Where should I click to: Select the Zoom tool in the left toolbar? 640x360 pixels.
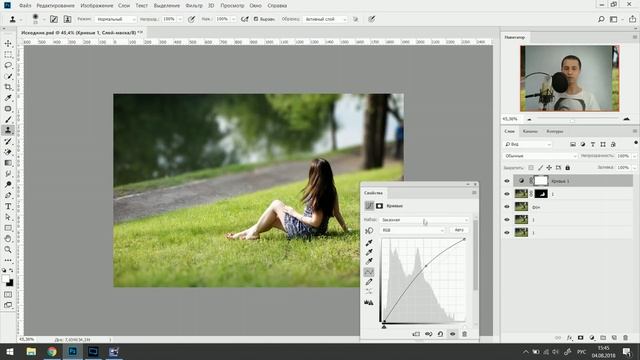(8, 249)
